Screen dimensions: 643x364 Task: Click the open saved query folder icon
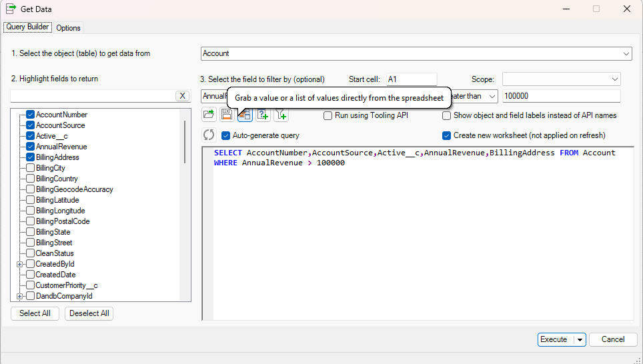(209, 115)
